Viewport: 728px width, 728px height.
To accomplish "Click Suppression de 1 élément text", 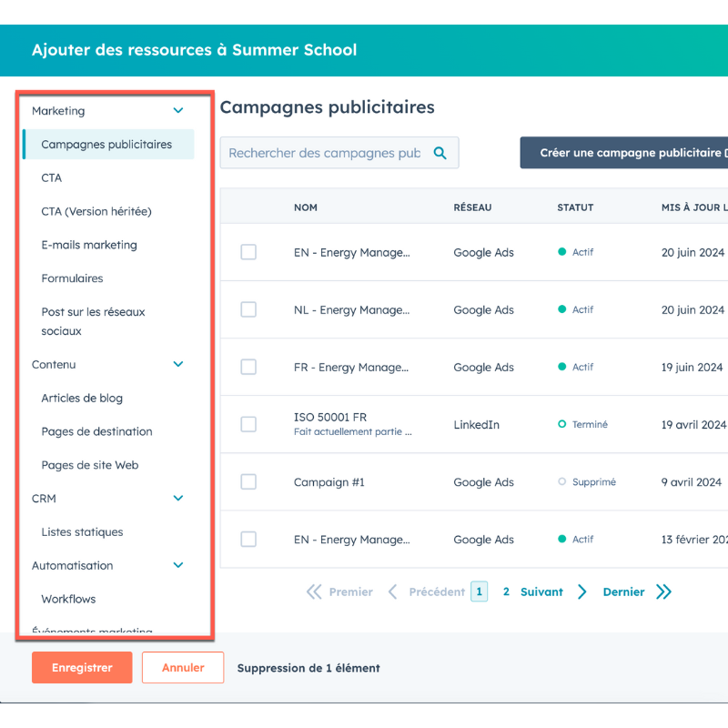I will (x=308, y=668).
